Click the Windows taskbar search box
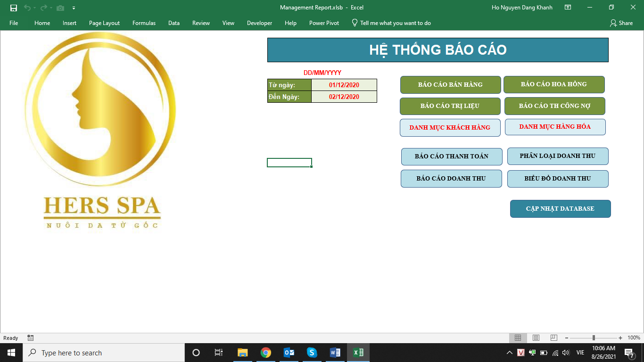 (104, 353)
